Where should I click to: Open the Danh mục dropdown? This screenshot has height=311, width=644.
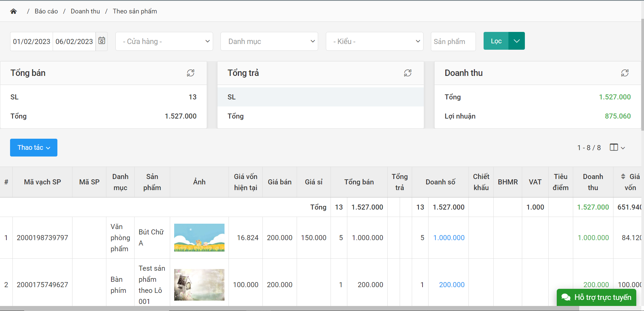point(269,41)
